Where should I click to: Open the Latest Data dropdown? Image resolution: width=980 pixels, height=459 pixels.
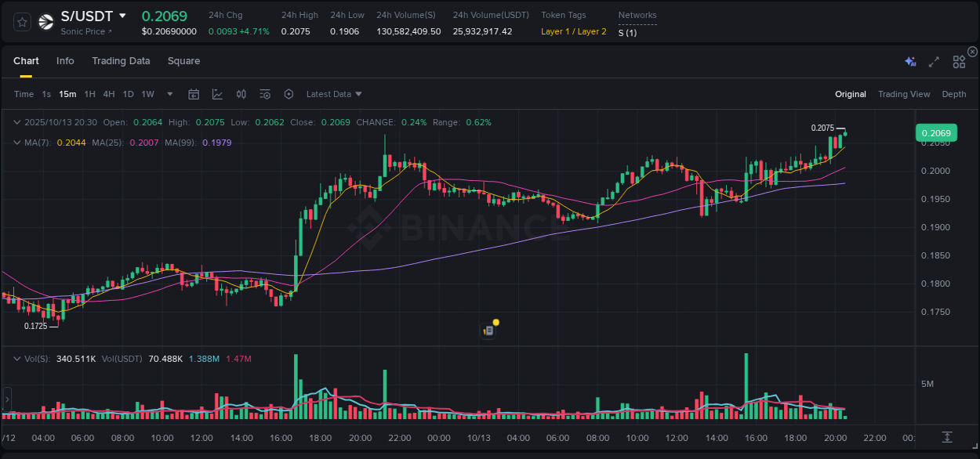[x=334, y=94]
